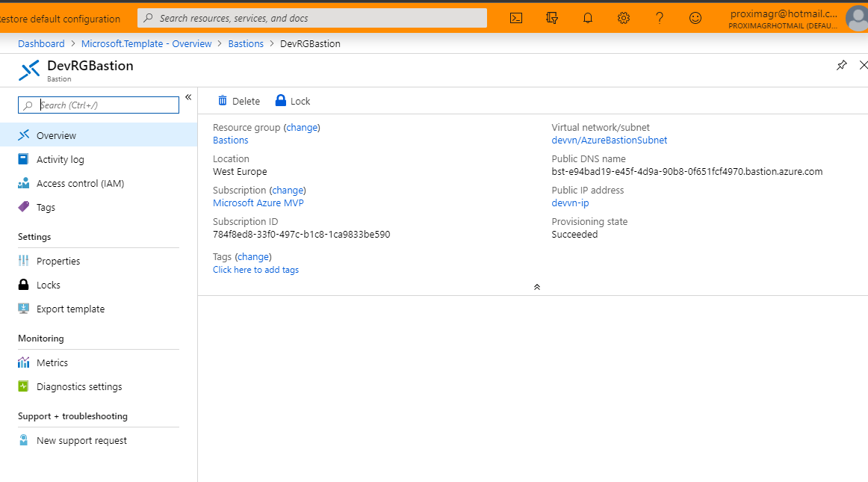Screen dimensions: 868x482
Task: Click the account avatar picture
Action: click(857, 19)
